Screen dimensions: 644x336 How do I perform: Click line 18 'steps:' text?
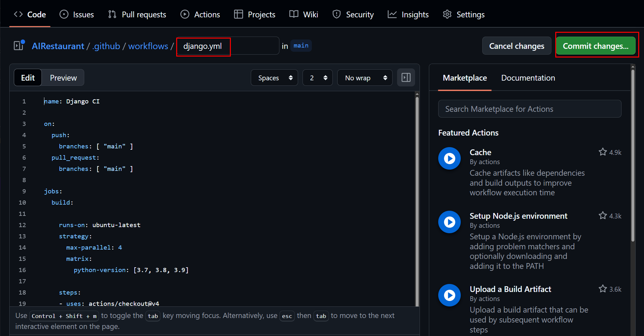70,292
